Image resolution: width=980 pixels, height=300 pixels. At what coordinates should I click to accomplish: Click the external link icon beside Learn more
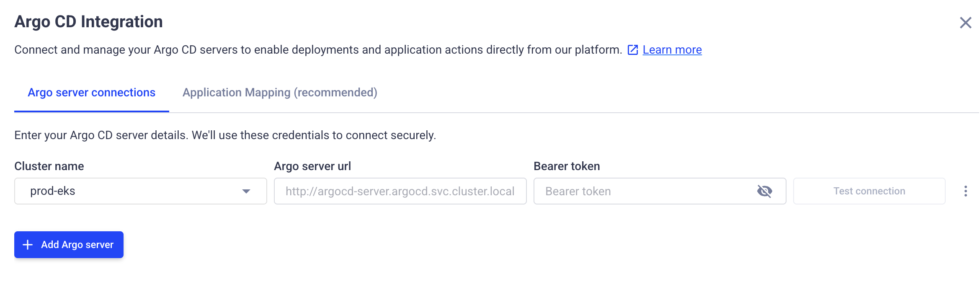click(632, 49)
